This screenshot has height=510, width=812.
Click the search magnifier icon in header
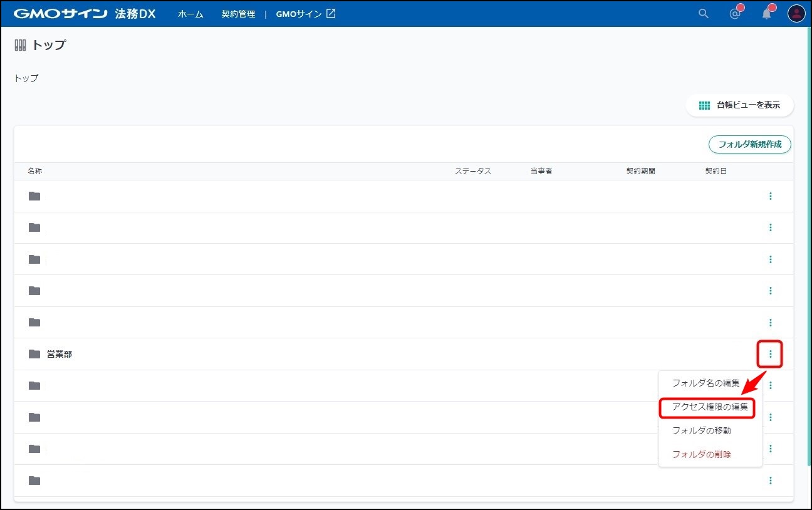pyautogui.click(x=704, y=14)
